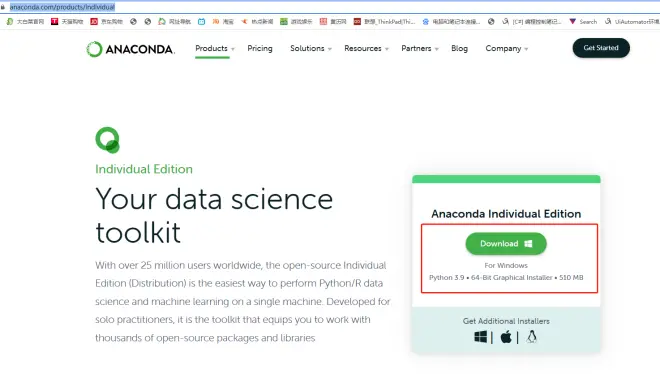This screenshot has width=660, height=374.
Task: Expand the Products dropdown menu
Action: (215, 48)
